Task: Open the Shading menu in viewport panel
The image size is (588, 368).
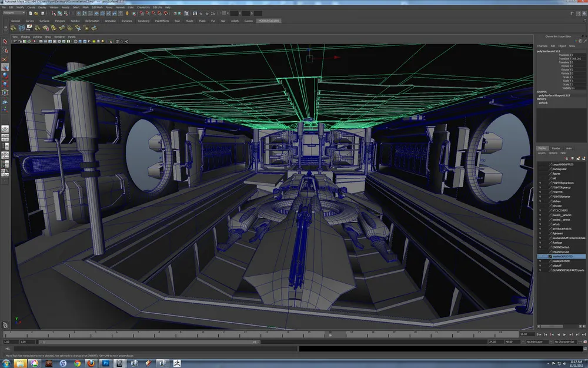Action: point(25,37)
